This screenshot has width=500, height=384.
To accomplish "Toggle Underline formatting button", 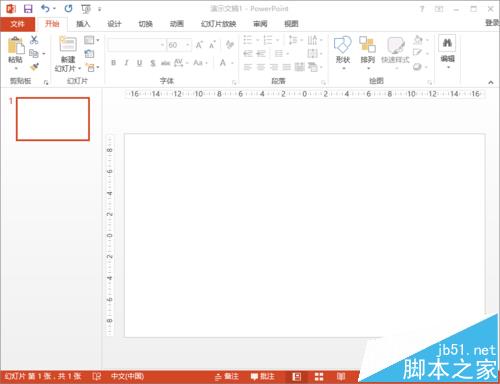I will [139, 63].
